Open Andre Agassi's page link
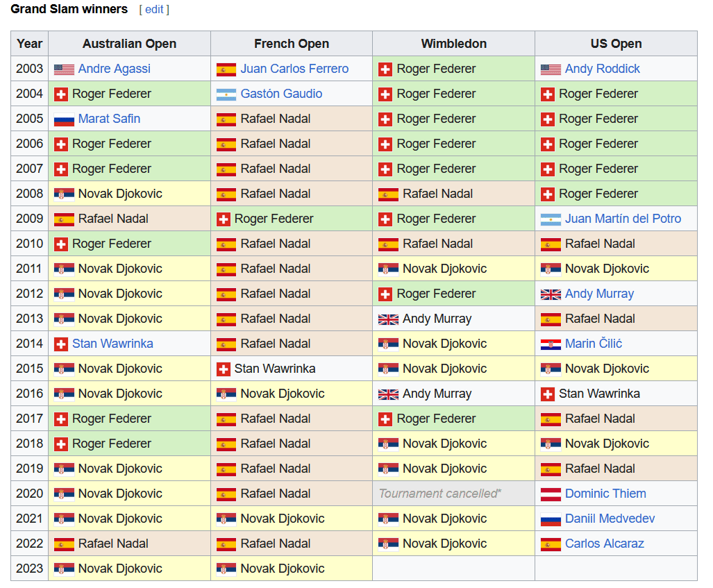The image size is (713, 588). (x=114, y=69)
